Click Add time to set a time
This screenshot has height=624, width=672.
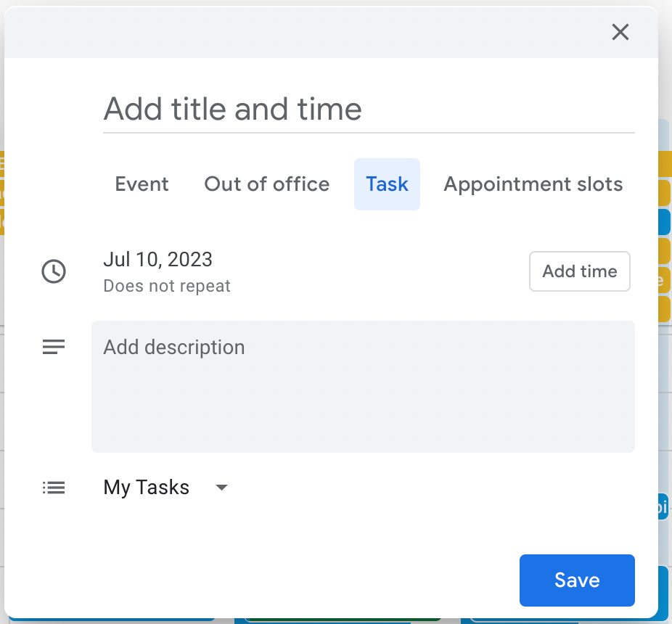[579, 271]
